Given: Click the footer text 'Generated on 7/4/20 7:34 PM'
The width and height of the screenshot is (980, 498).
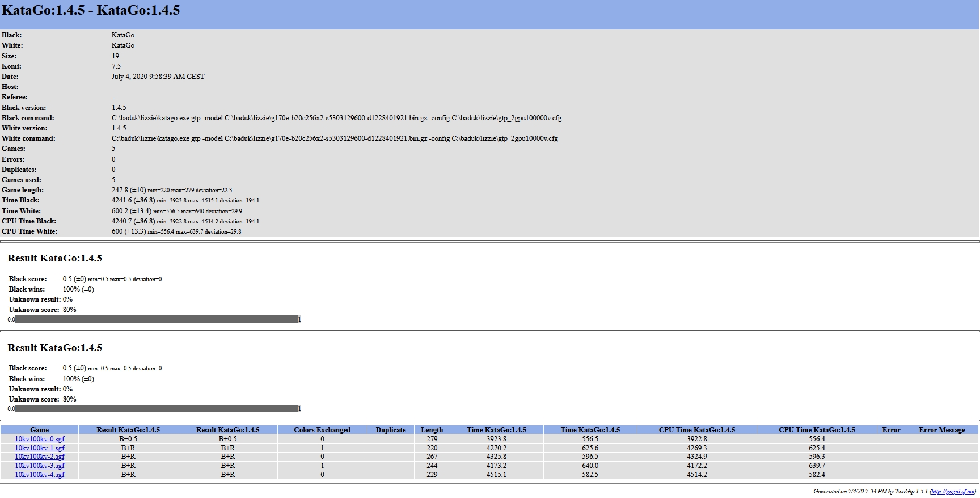Looking at the screenshot, I should tap(850, 491).
